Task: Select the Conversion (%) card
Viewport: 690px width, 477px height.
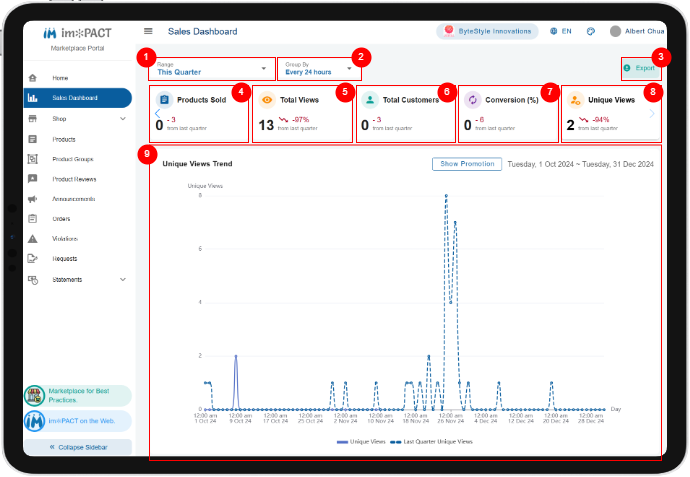Action: [508, 114]
